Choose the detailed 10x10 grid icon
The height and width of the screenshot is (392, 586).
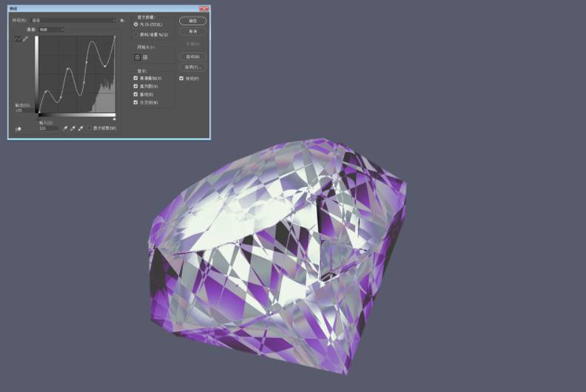click(x=145, y=56)
